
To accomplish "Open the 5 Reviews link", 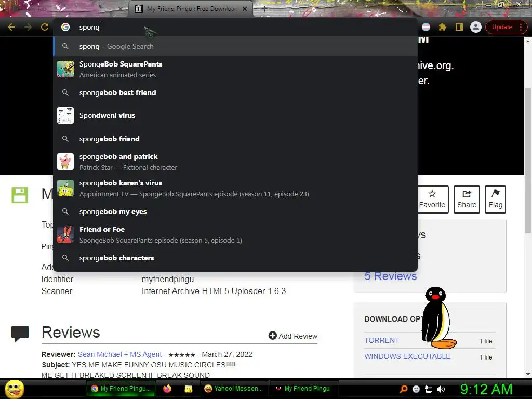I will pos(391,276).
